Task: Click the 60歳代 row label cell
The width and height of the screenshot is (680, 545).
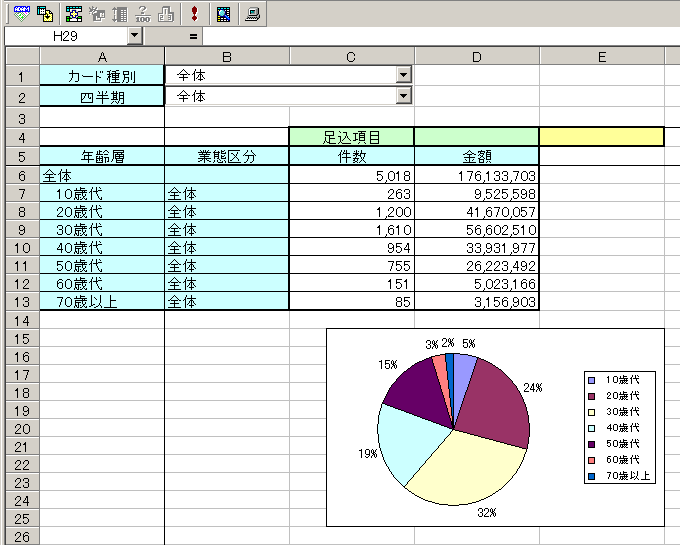Action: (102, 284)
